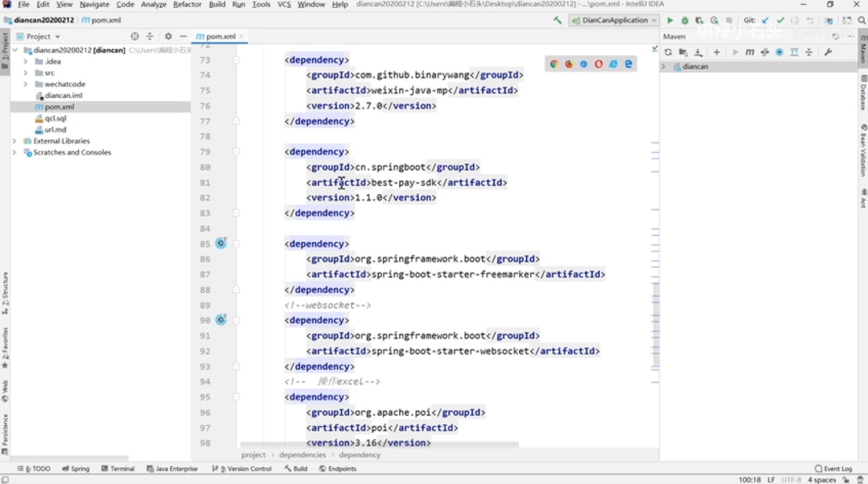Viewport: 868px width, 484px height.
Task: Add Maven Projects plus icon
Action: click(x=716, y=52)
